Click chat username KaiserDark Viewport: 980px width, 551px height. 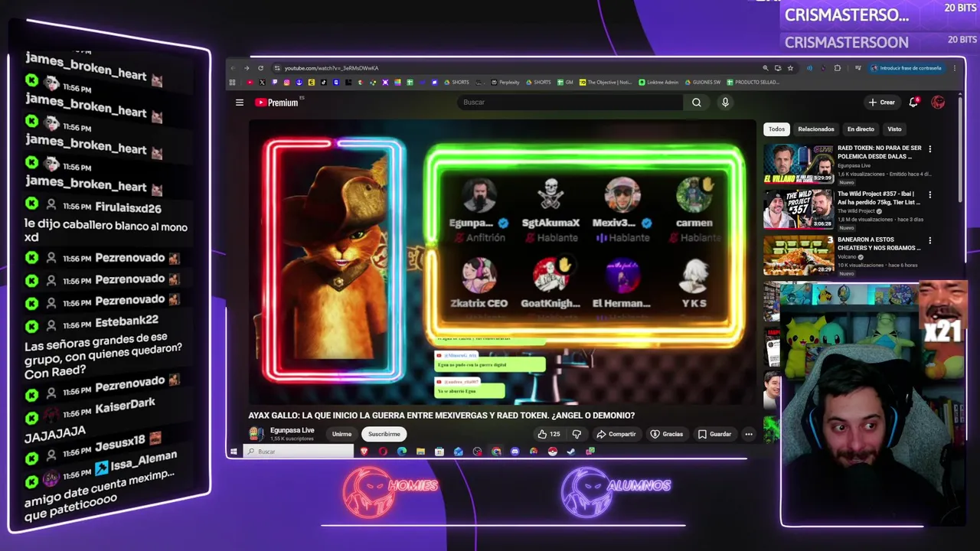(x=125, y=406)
